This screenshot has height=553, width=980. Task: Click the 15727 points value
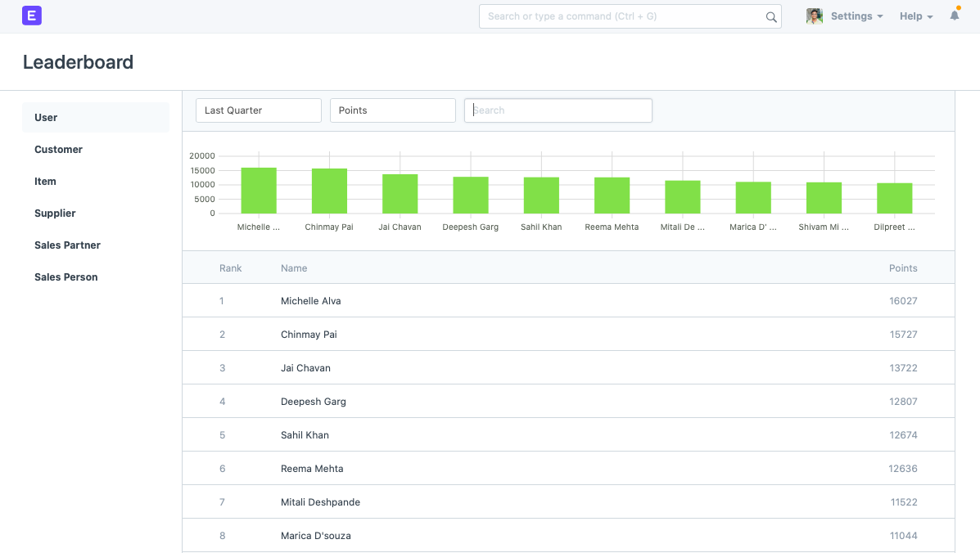click(x=904, y=335)
